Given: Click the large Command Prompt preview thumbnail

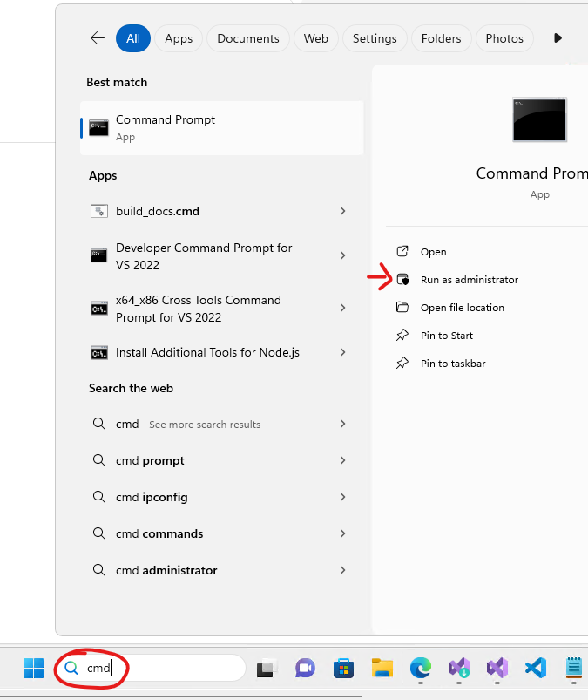Looking at the screenshot, I should point(540,119).
